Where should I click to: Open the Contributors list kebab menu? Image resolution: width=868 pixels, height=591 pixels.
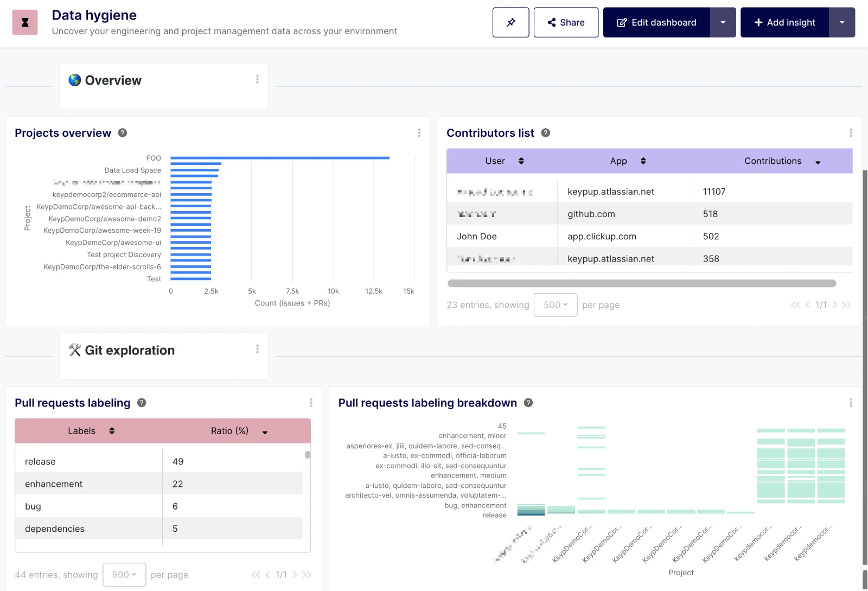[x=851, y=132]
